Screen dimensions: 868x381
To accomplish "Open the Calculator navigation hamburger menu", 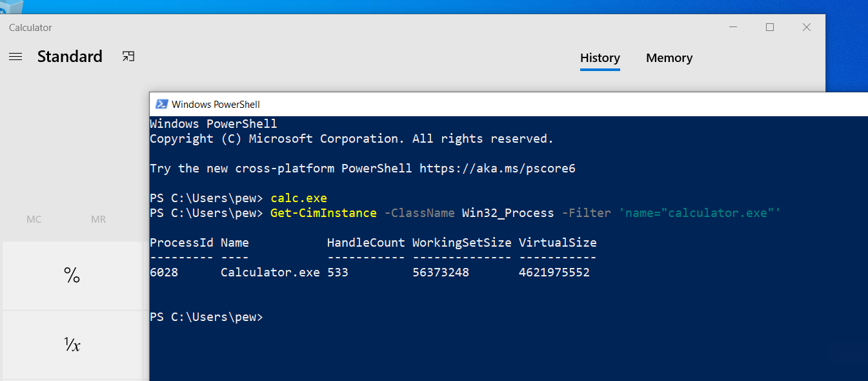I will pos(15,57).
